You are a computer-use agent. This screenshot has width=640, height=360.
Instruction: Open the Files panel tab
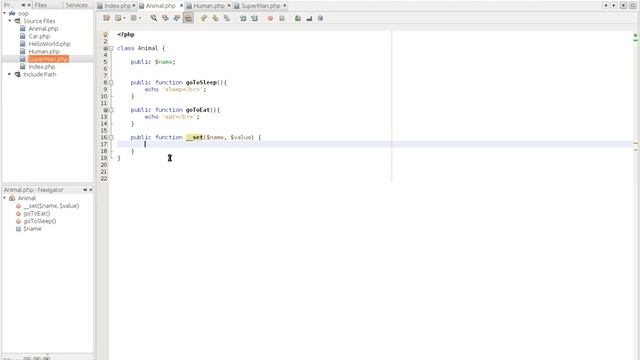click(41, 5)
